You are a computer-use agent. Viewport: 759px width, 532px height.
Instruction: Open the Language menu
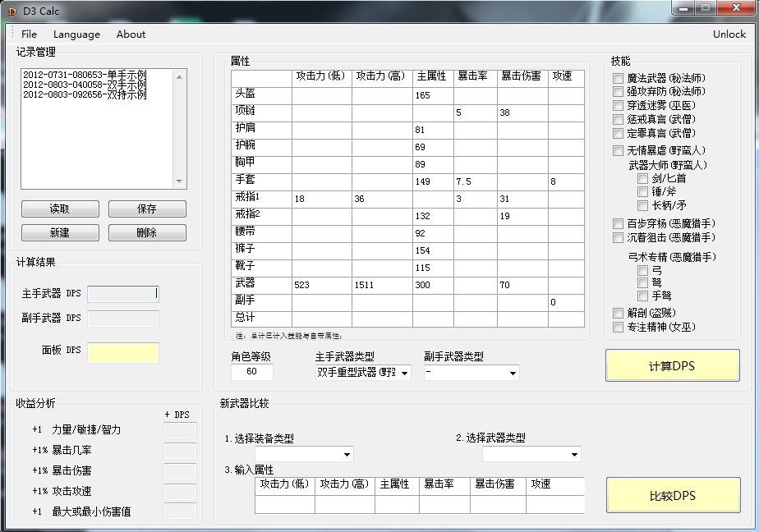(x=76, y=34)
